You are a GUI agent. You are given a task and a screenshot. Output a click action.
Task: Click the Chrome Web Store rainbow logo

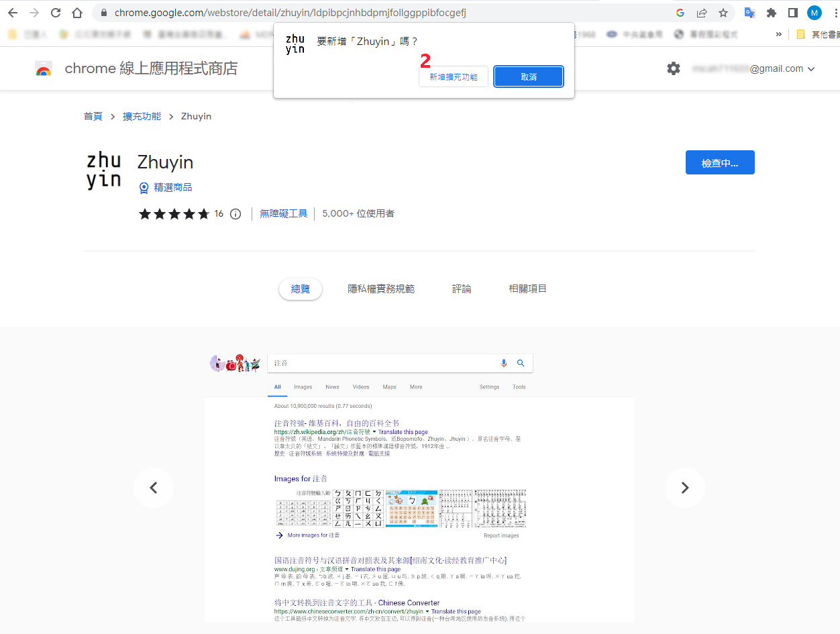pyautogui.click(x=44, y=68)
